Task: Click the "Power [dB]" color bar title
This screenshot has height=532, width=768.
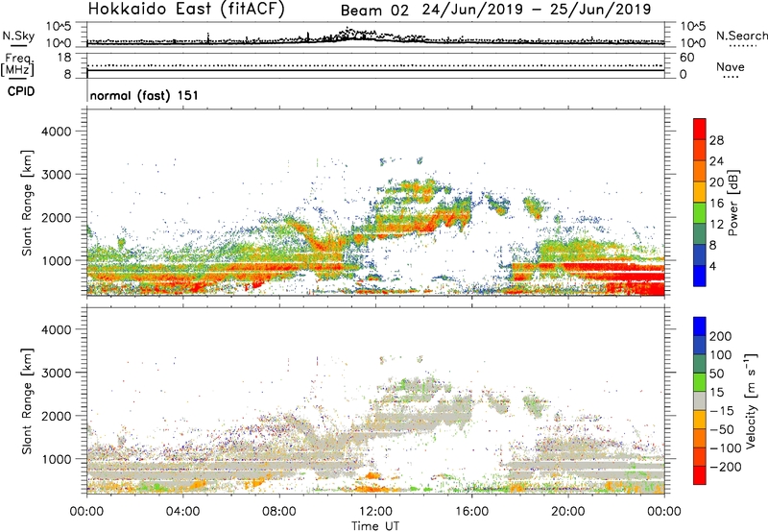Action: (732, 203)
